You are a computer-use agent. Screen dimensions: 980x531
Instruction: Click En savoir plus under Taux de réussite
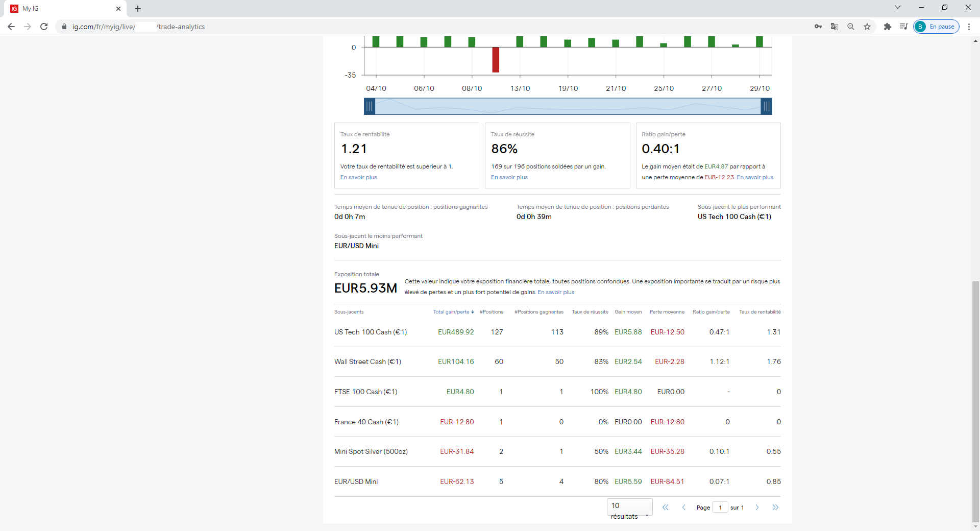509,178
